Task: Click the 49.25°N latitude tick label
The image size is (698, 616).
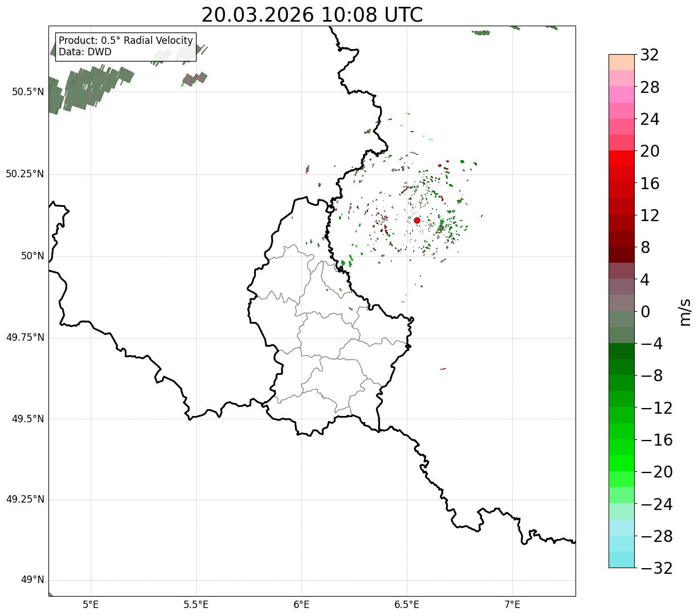Action: coord(25,500)
